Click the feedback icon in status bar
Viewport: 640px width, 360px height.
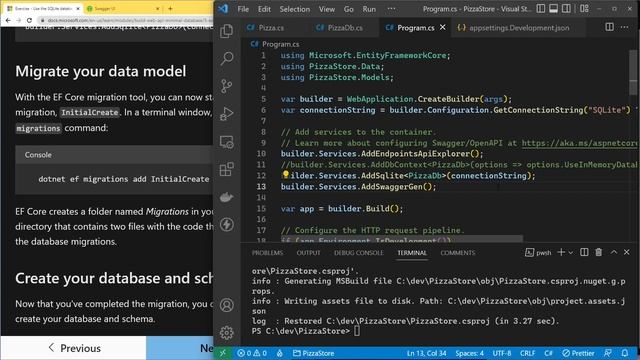[608, 353]
